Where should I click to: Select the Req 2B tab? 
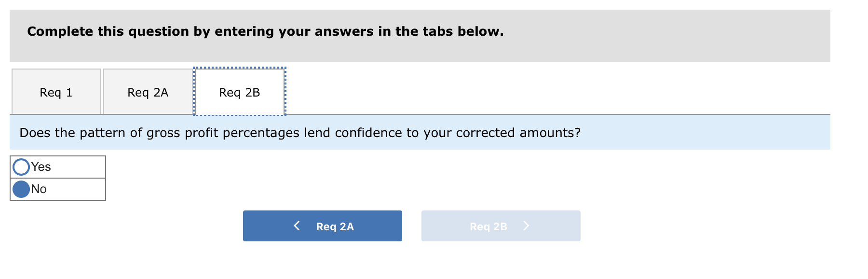[239, 92]
